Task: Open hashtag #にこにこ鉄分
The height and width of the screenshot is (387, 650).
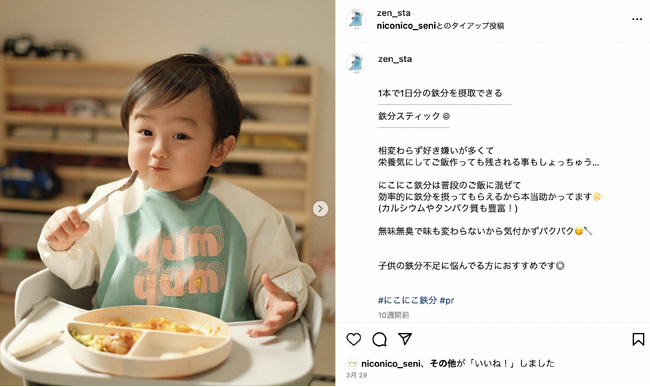Action: (x=407, y=300)
